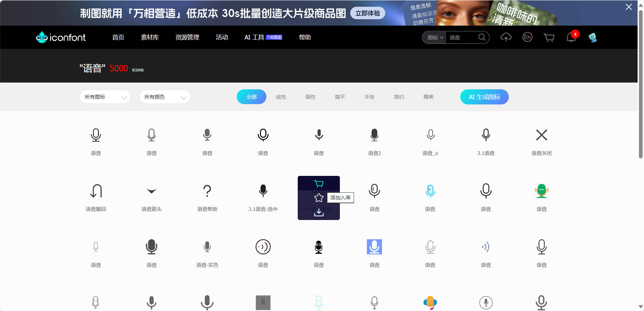
Task: Click the star to add to library
Action: pos(319,198)
